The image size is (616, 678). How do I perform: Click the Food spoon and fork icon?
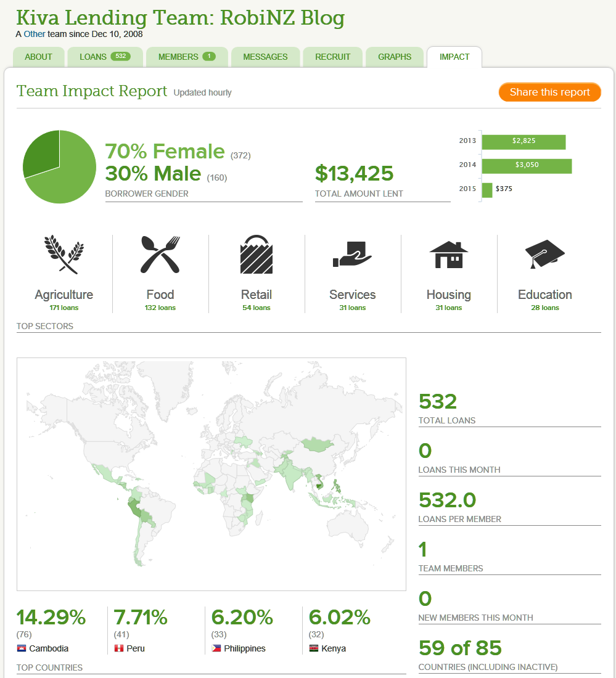pos(160,254)
